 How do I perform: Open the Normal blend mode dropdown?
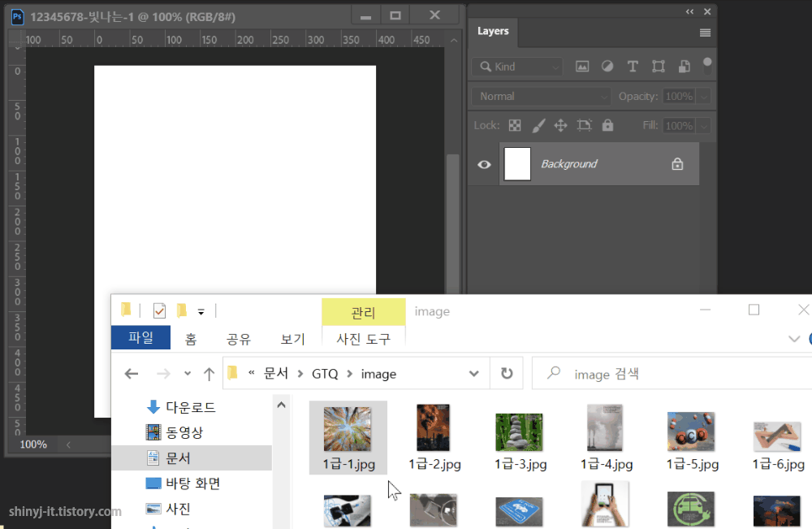point(541,97)
